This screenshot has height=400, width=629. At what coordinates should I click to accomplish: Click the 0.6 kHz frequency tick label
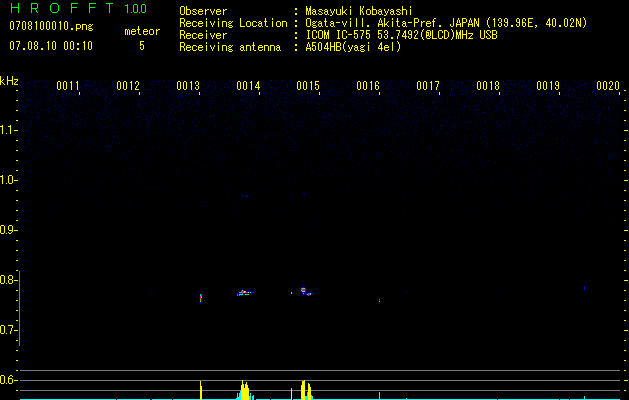[x=7, y=380]
